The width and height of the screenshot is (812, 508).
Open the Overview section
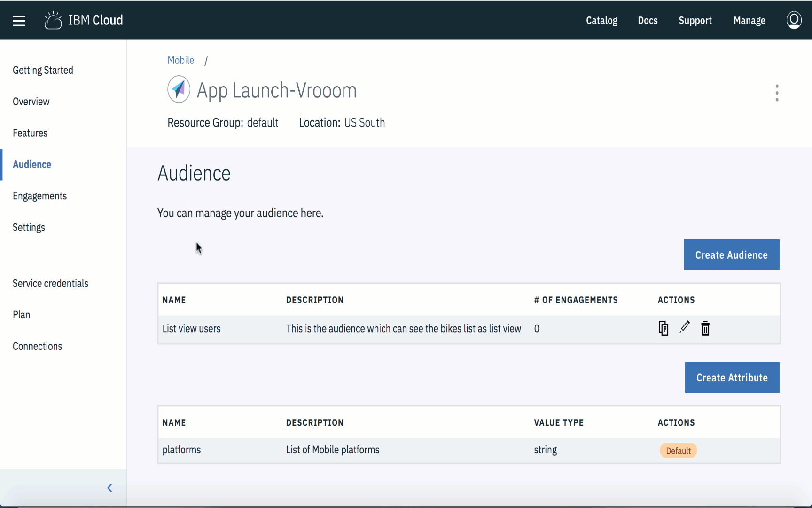[31, 102]
